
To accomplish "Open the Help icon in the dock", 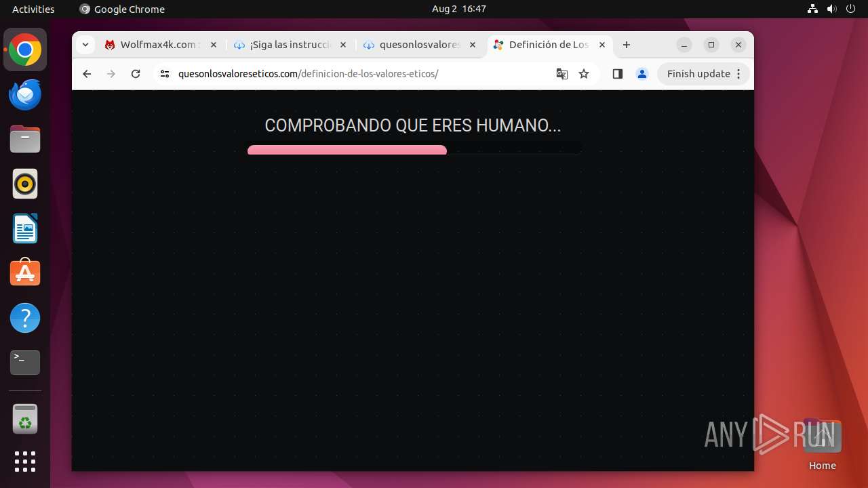I will click(x=25, y=318).
